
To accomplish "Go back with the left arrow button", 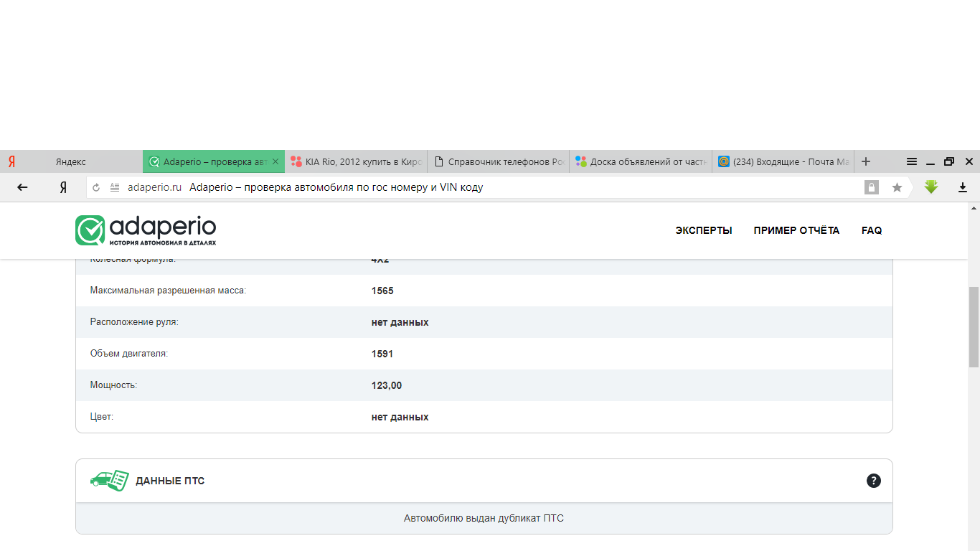I will [22, 187].
